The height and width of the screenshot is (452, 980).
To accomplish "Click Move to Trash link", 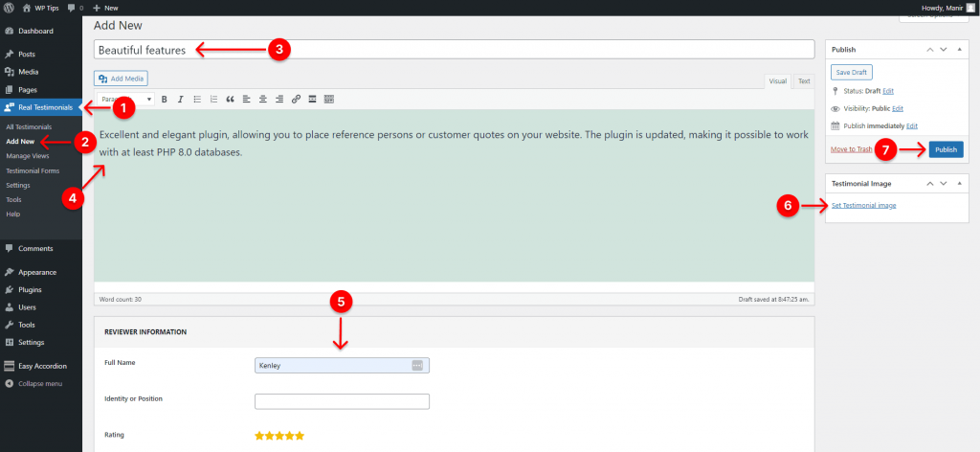I will tap(851, 149).
